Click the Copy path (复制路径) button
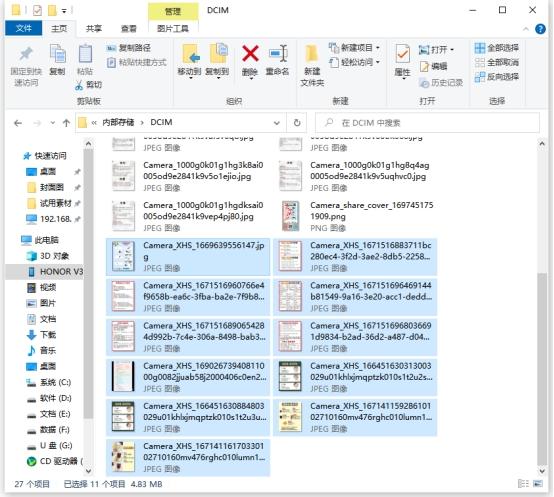This screenshot has width=554, height=497. point(129,48)
